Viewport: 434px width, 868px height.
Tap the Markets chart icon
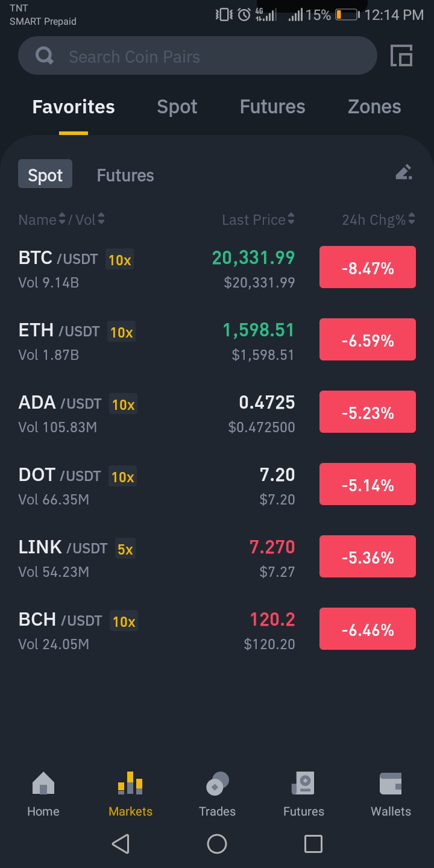point(130,784)
